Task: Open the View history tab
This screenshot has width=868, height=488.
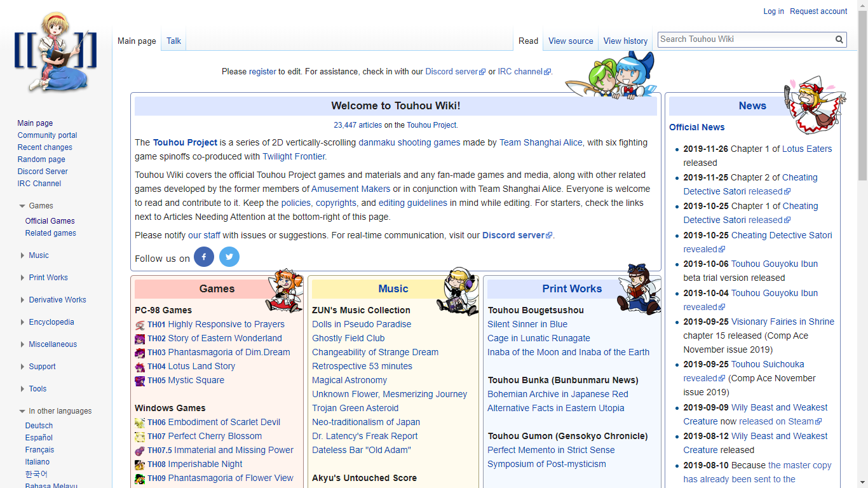Action: (625, 41)
